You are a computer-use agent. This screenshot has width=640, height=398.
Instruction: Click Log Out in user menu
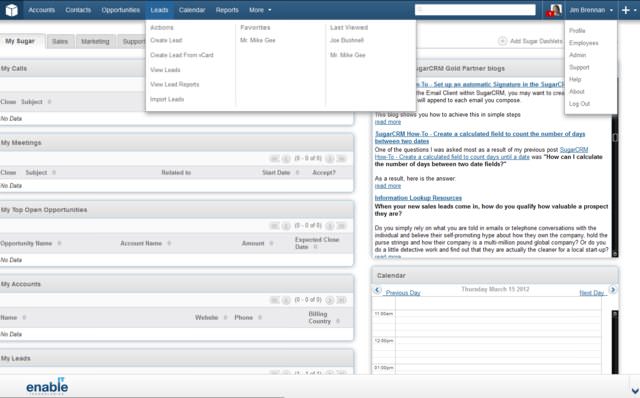[x=580, y=104]
